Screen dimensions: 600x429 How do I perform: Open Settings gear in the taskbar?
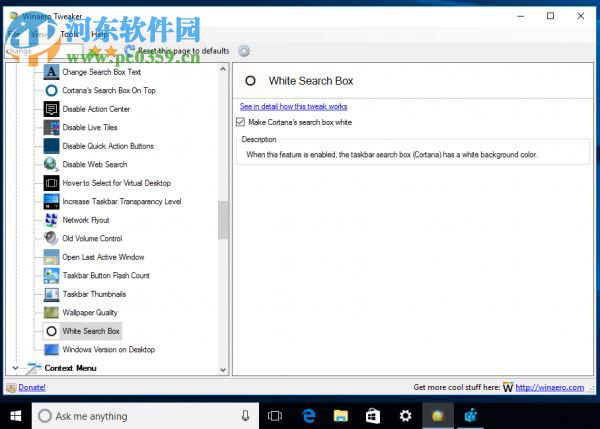point(405,416)
